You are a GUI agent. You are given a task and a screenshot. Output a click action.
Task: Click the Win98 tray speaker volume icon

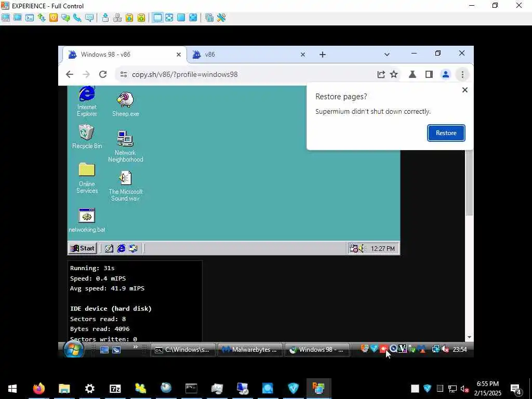click(361, 248)
